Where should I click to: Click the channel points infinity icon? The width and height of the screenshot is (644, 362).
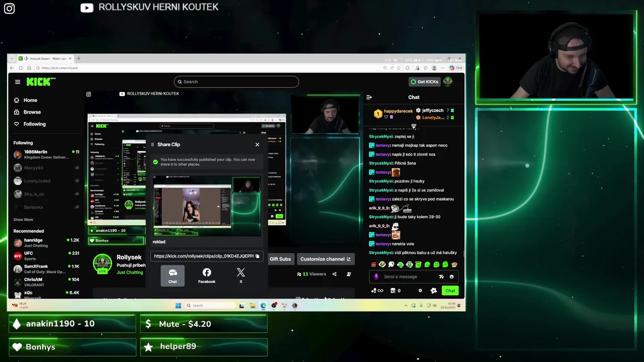point(377,291)
